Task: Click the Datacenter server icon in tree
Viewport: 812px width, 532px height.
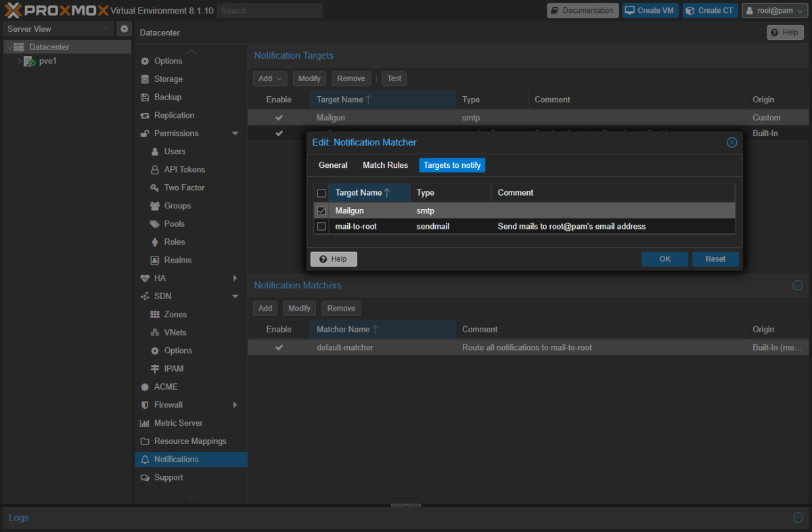Action: pyautogui.click(x=19, y=47)
